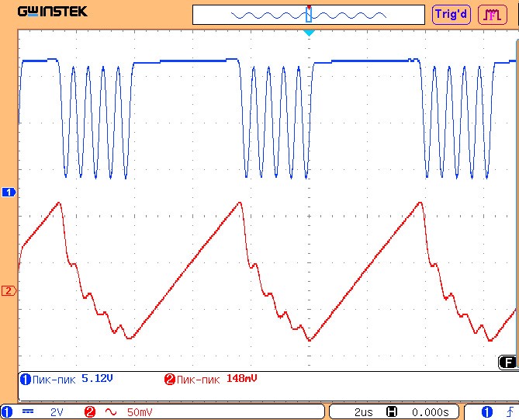The image size is (519, 420).
Task: Click the red channel 2 ground marker
Action: pyautogui.click(x=9, y=290)
